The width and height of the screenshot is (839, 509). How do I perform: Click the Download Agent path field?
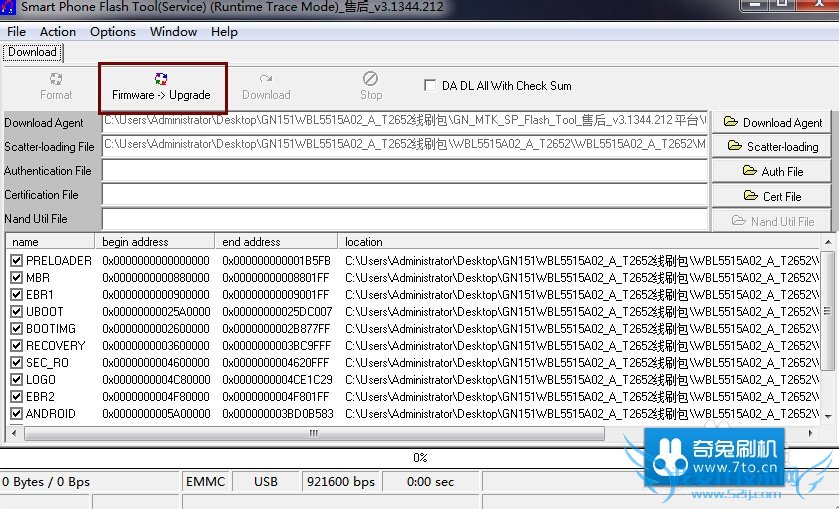tap(405, 121)
